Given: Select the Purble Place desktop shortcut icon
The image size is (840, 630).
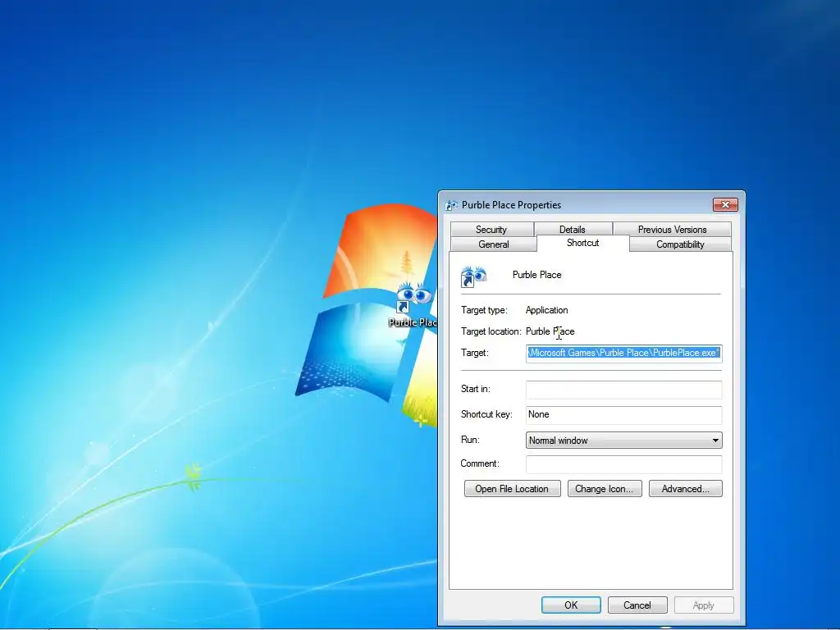Looking at the screenshot, I should point(413,305).
